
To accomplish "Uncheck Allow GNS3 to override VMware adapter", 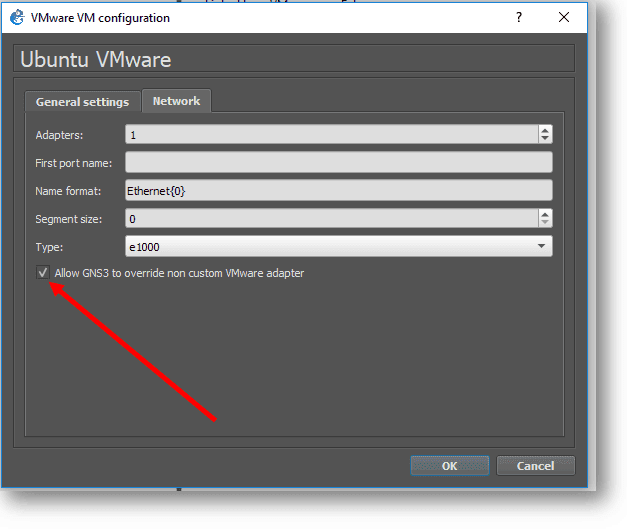I will [43, 273].
